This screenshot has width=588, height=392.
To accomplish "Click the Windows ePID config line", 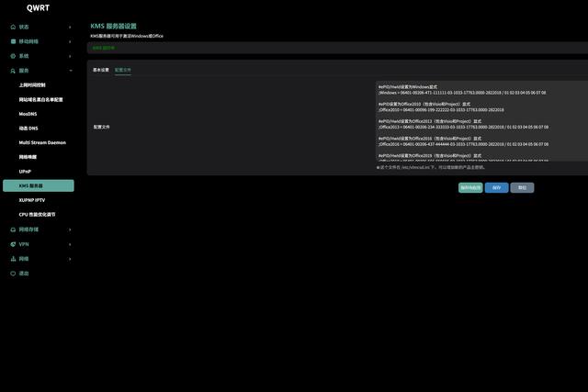I will tap(462, 93).
